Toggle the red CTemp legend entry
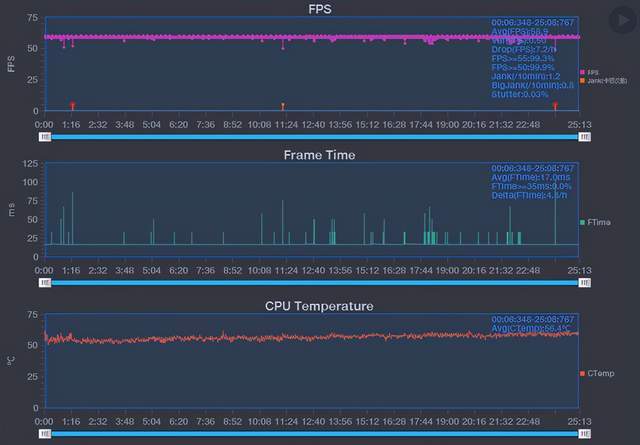Viewport: 640px width, 445px height. coord(597,373)
